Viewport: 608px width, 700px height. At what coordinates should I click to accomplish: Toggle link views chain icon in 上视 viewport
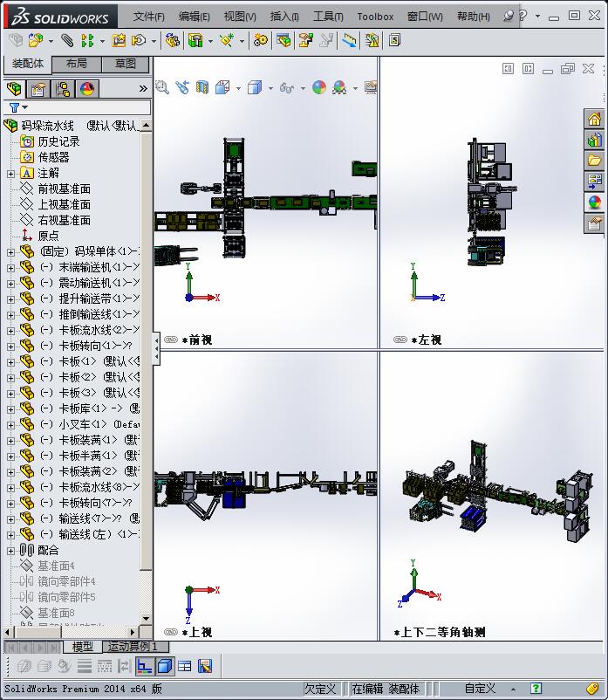(170, 632)
